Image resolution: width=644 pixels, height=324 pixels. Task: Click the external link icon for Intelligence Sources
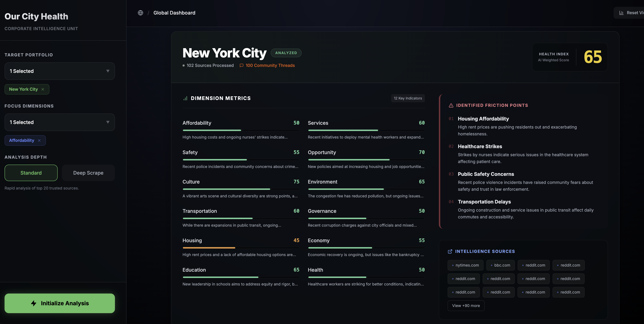click(x=450, y=251)
